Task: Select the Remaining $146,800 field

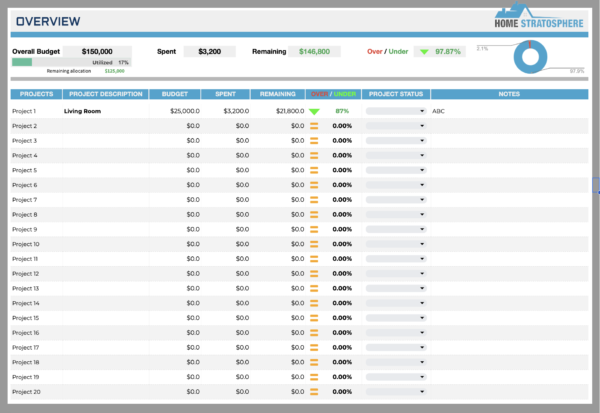Action: [x=314, y=52]
